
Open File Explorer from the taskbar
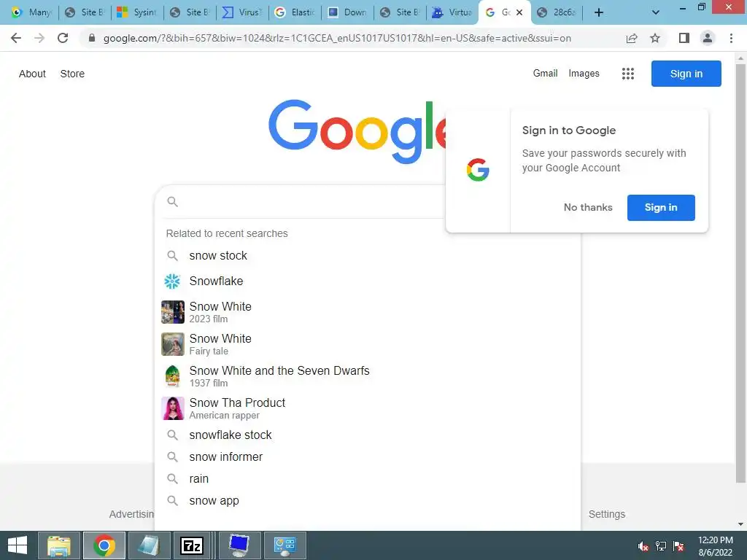pos(59,545)
